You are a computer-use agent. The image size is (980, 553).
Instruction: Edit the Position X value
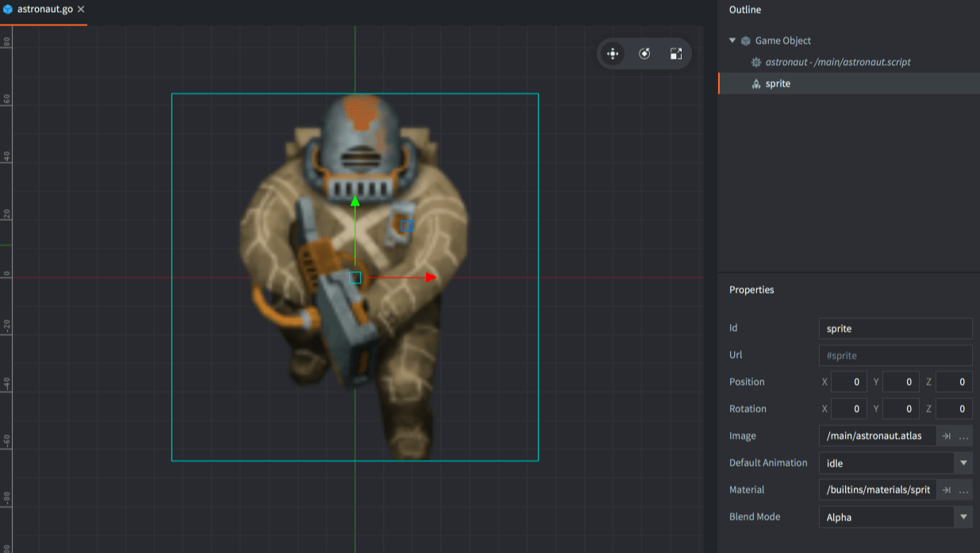[848, 382]
